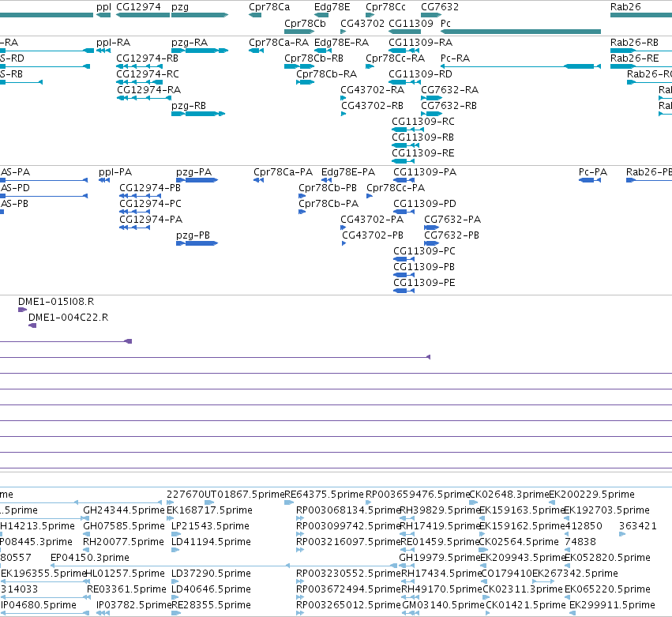Viewport: 672px width, 617px height.
Task: Select the pzg-PB protein label
Action: (x=193, y=236)
